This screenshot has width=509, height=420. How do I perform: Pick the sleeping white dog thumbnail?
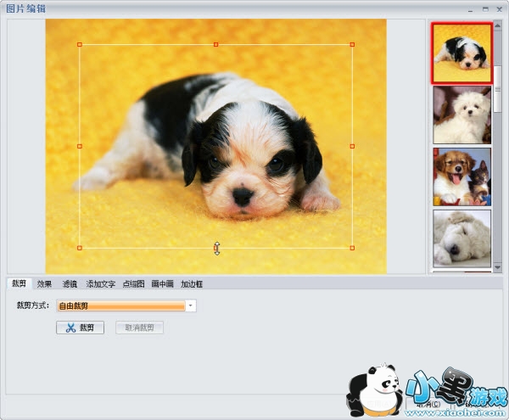pyautogui.click(x=461, y=238)
